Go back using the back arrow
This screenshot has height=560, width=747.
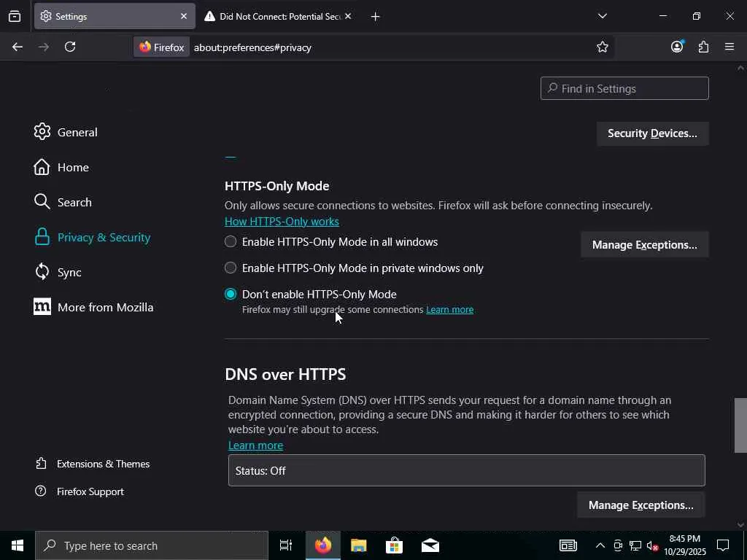(18, 47)
